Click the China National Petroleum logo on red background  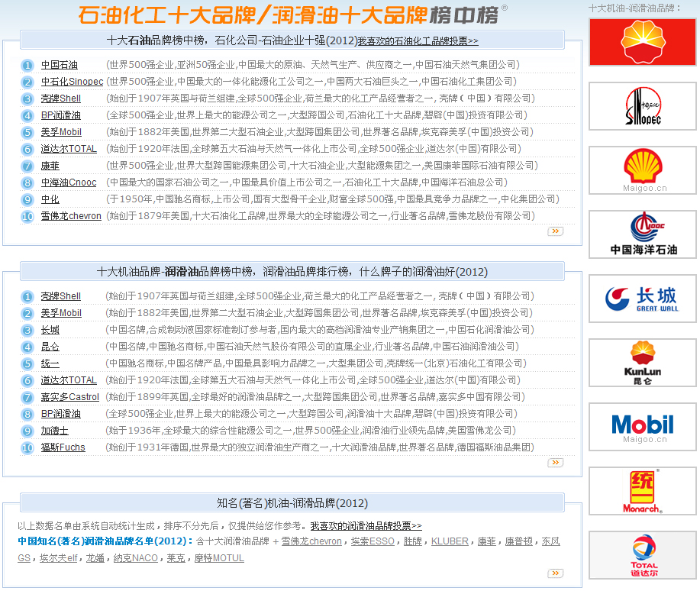pos(643,42)
